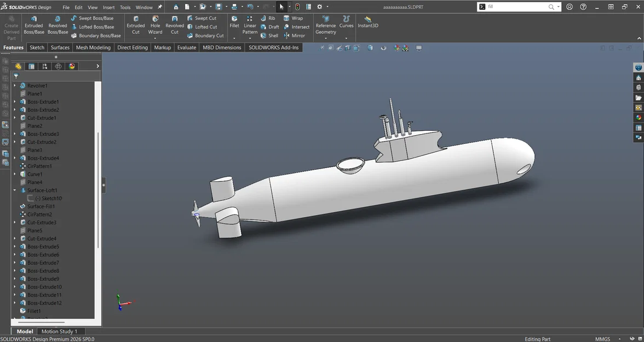The width and height of the screenshot is (644, 342).
Task: Open the Reference Geometry tool
Action: tap(325, 24)
